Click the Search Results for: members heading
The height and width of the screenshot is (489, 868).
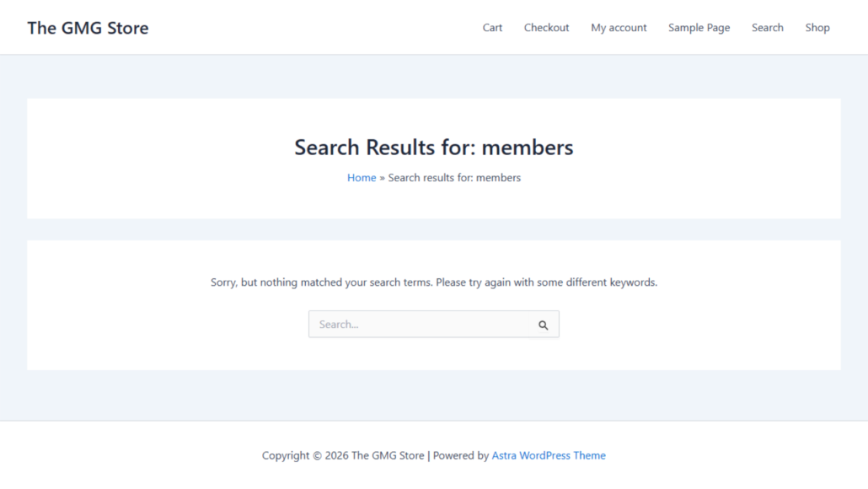point(434,148)
